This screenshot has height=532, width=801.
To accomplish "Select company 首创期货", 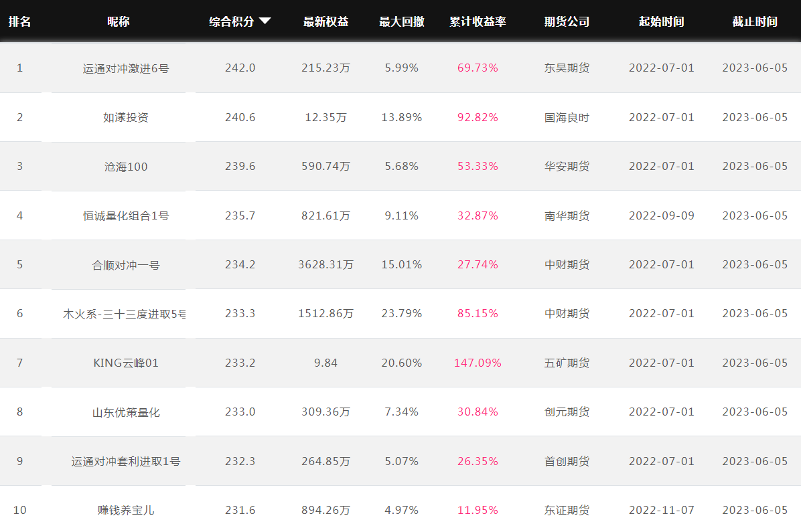I will [x=567, y=462].
